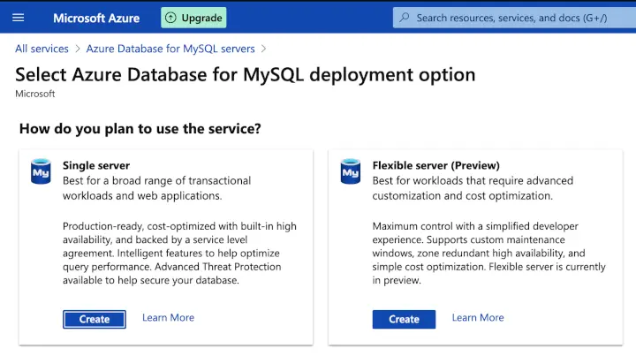Image resolution: width=636 pixels, height=364 pixels.
Task: Click chevron after MySQL servers breadcrumb
Action: pyautogui.click(x=263, y=49)
